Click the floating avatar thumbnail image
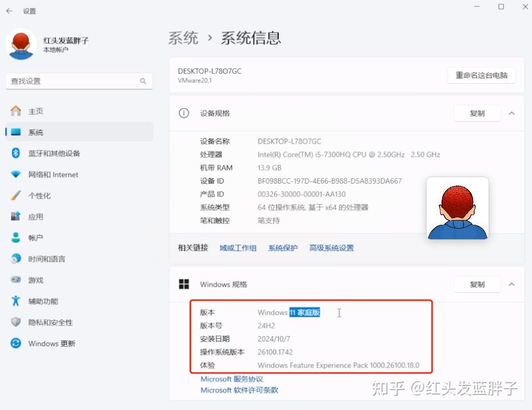 point(458,208)
